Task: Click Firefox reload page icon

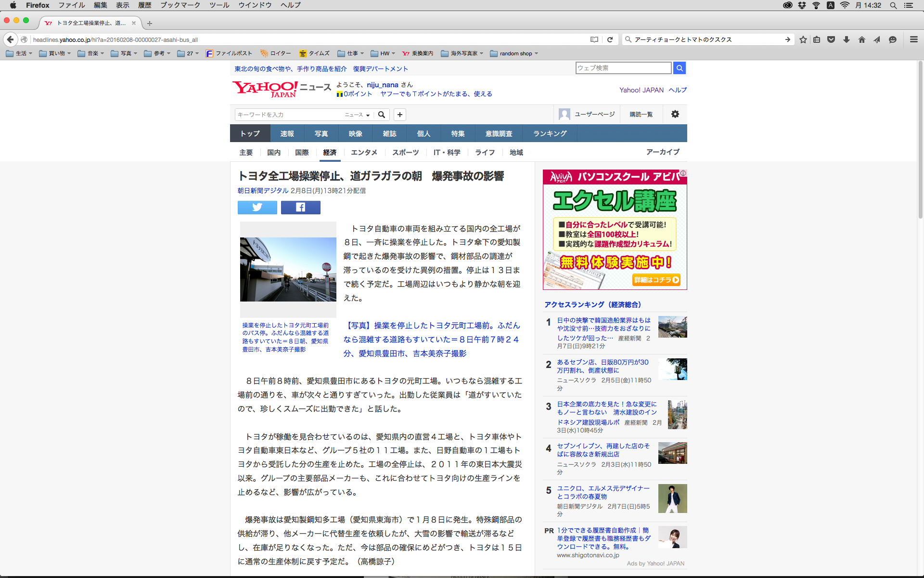Action: [610, 39]
